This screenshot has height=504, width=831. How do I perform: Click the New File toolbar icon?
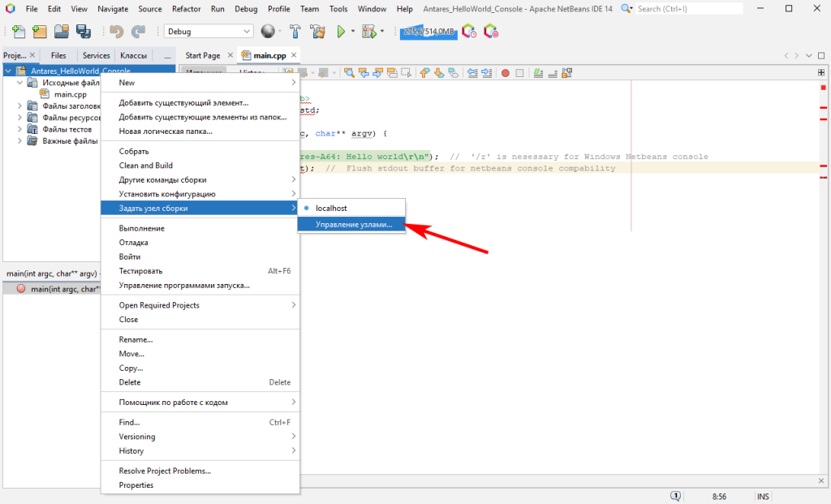(x=19, y=32)
